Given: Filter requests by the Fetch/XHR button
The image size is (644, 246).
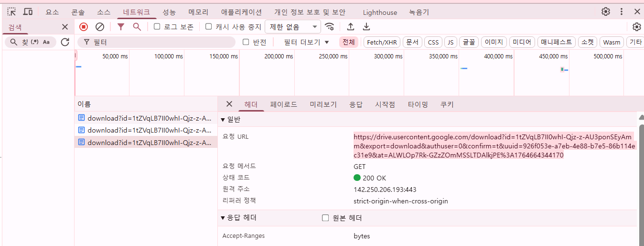Looking at the screenshot, I should (x=382, y=42).
